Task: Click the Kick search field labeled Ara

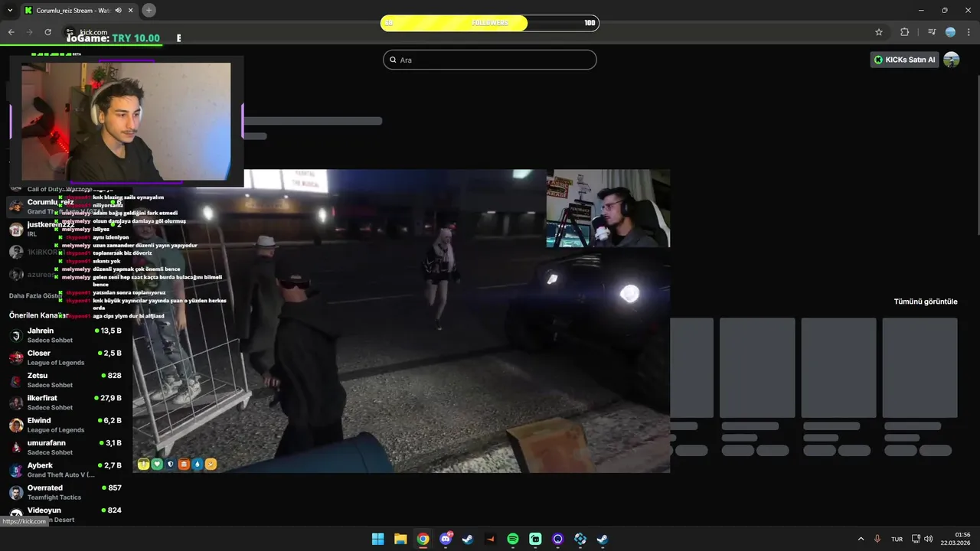Action: coord(490,60)
